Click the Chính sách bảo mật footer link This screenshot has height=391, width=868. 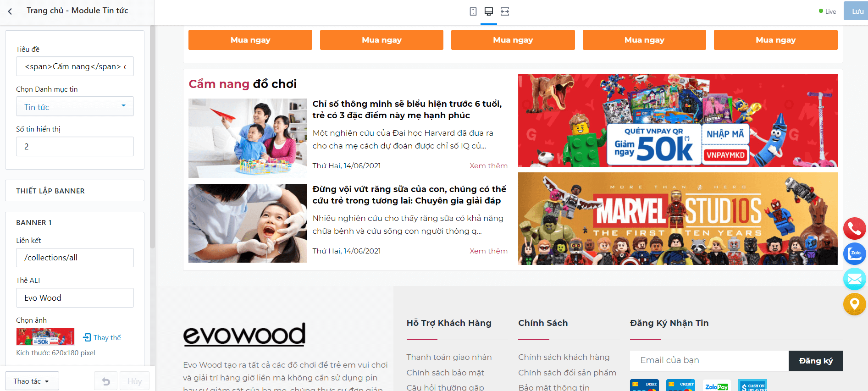(x=445, y=373)
